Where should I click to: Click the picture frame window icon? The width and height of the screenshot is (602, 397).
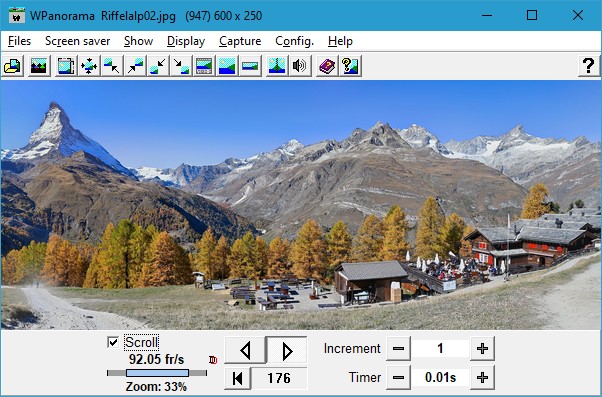click(x=66, y=66)
